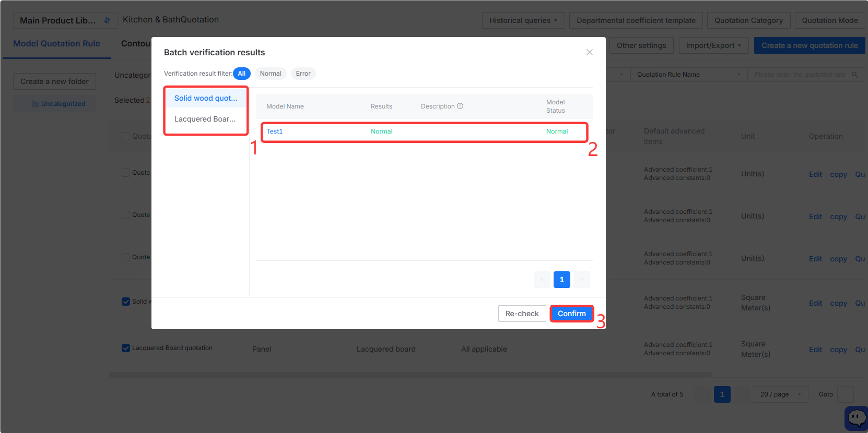This screenshot has width=868, height=433.
Task: Click the Re-check button
Action: tap(522, 314)
